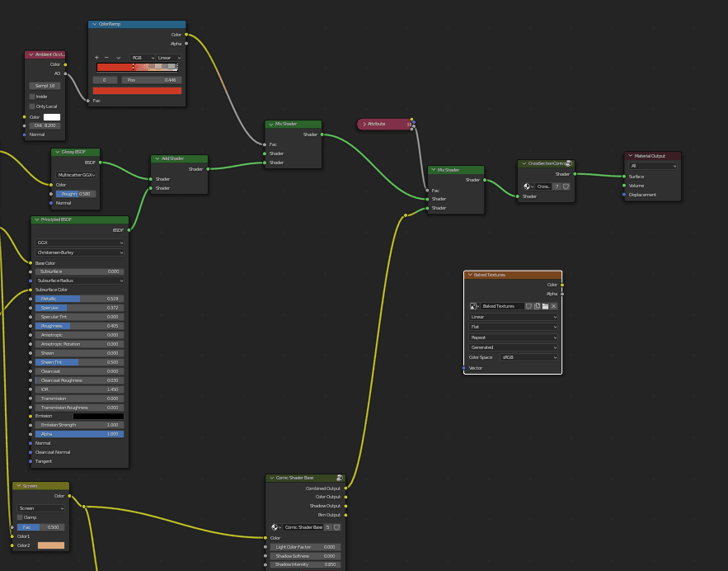
Task: Click Baked Textures Vector input socket
Action: pyautogui.click(x=464, y=368)
